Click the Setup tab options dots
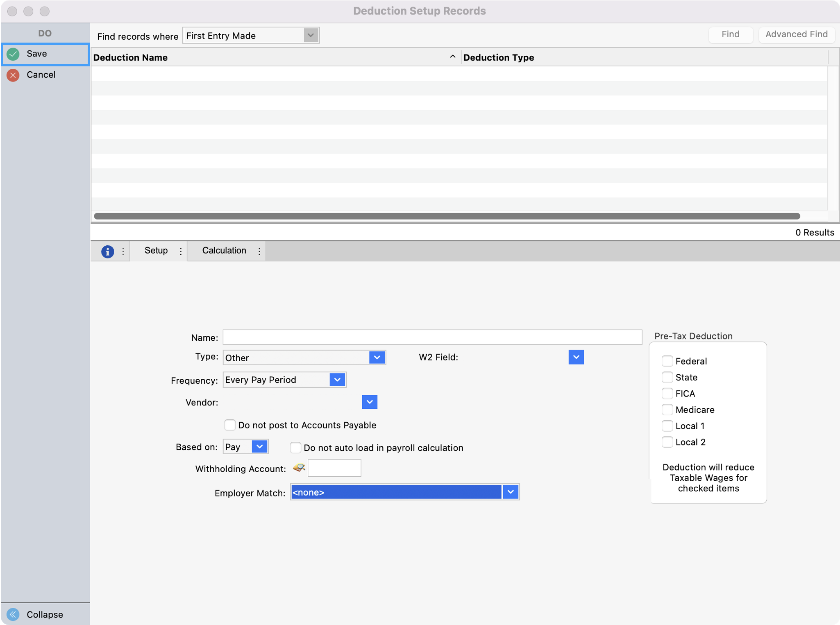840x625 pixels. [x=181, y=251]
